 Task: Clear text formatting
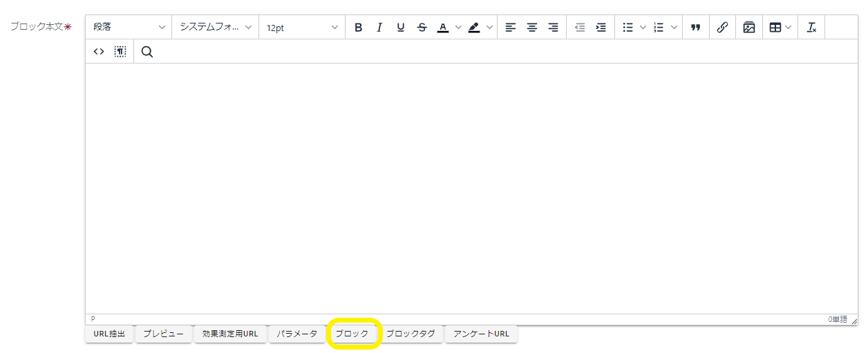click(x=811, y=28)
